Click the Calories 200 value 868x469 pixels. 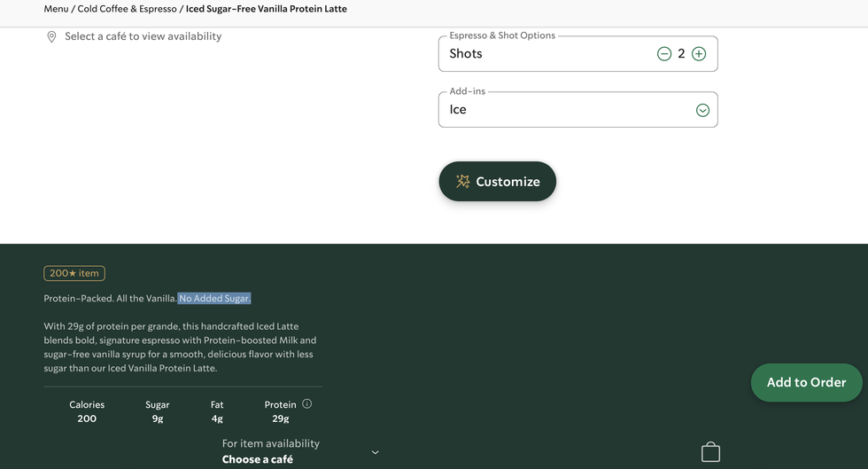coord(87,418)
